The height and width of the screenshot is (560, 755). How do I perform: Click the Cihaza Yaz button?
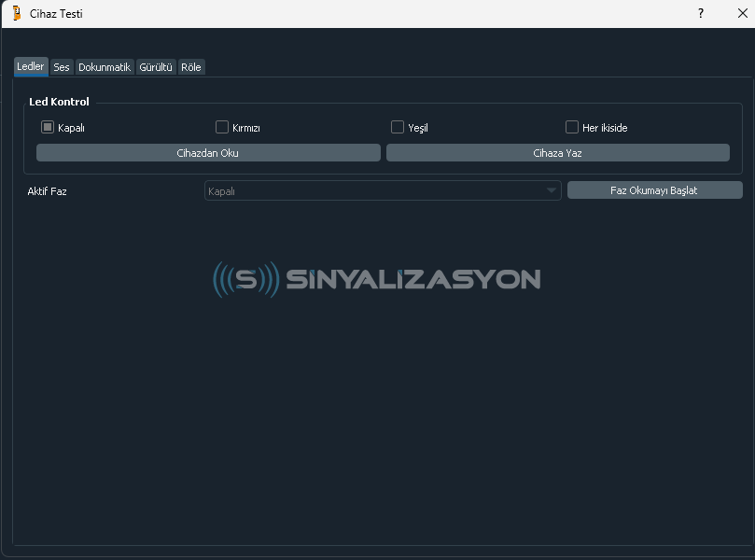[557, 153]
